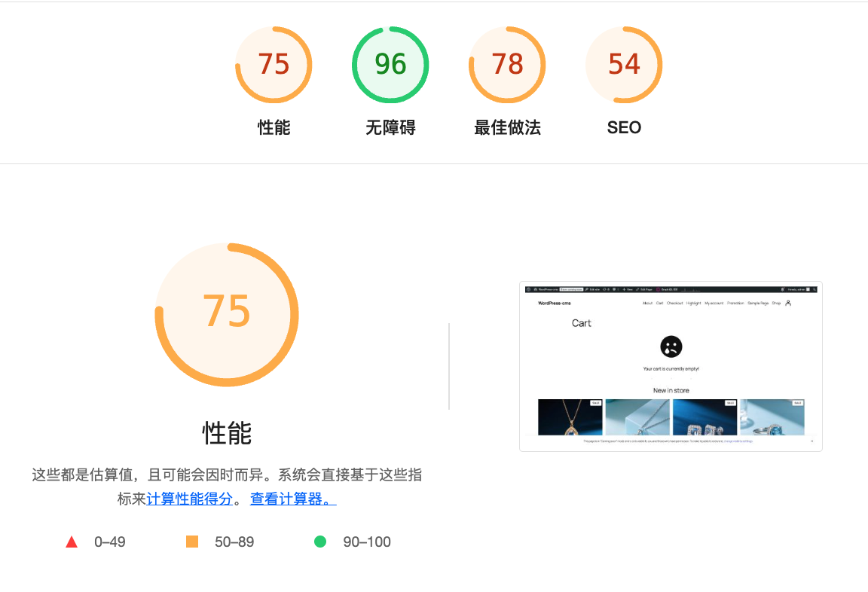This screenshot has width=868, height=592.
Task: Click the SEO category label
Action: pos(624,128)
